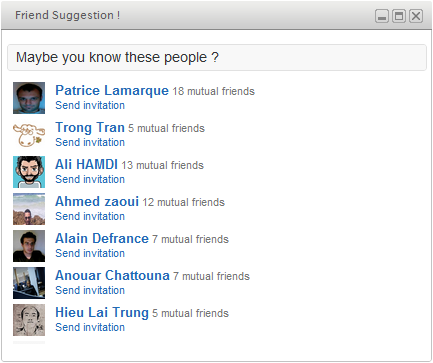Image resolution: width=433 pixels, height=363 pixels.
Task: Close the Friend Suggestion window
Action: [x=416, y=16]
